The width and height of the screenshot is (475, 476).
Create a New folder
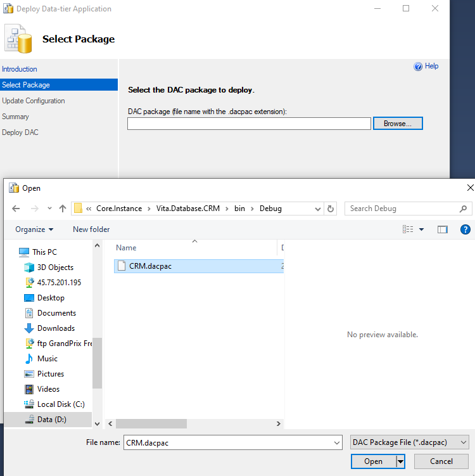click(x=91, y=229)
